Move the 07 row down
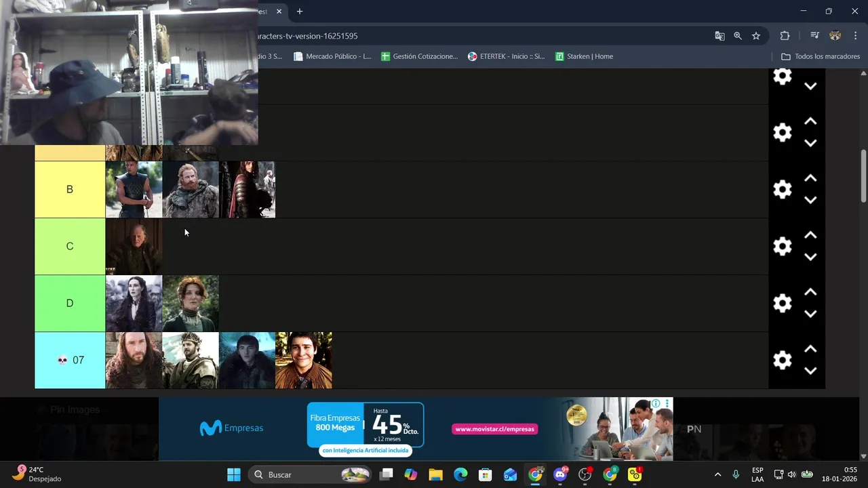The height and width of the screenshot is (488, 868). click(x=810, y=371)
